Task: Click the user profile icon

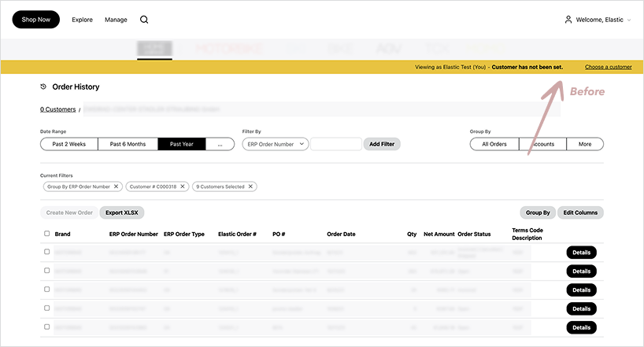Action: point(568,20)
